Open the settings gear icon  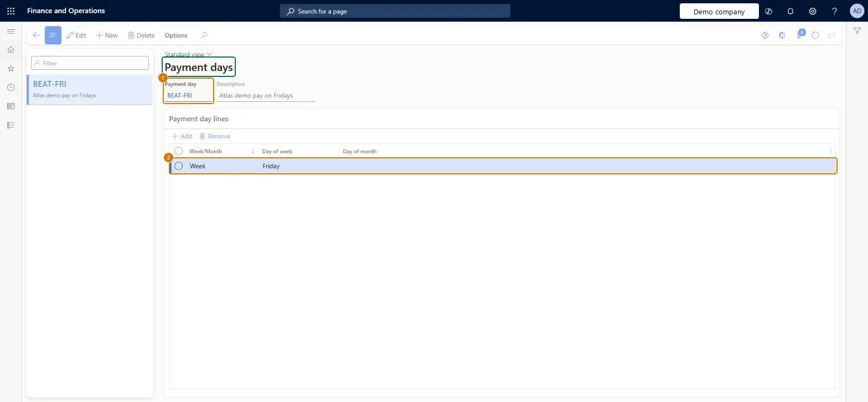tap(813, 11)
